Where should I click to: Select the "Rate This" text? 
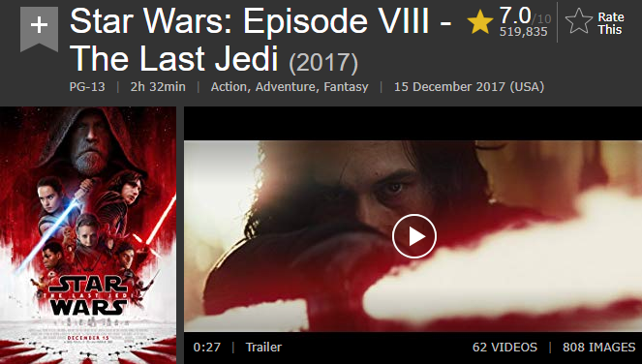pos(610,23)
